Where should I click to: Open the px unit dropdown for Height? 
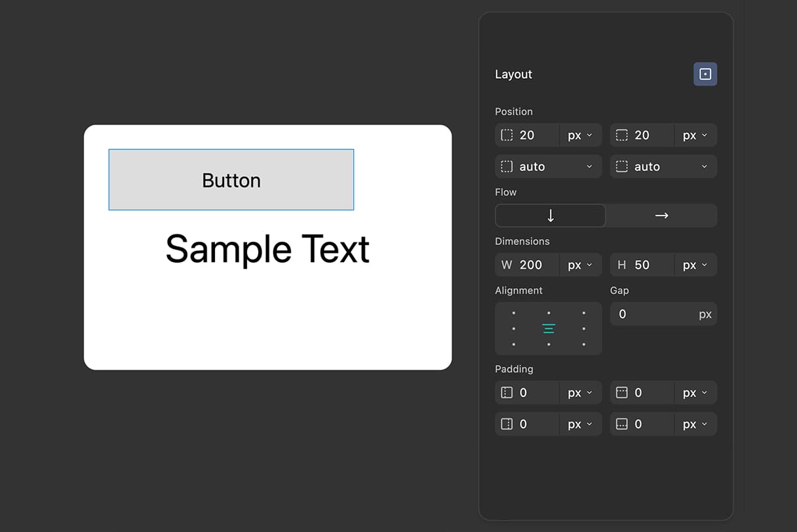coord(695,265)
